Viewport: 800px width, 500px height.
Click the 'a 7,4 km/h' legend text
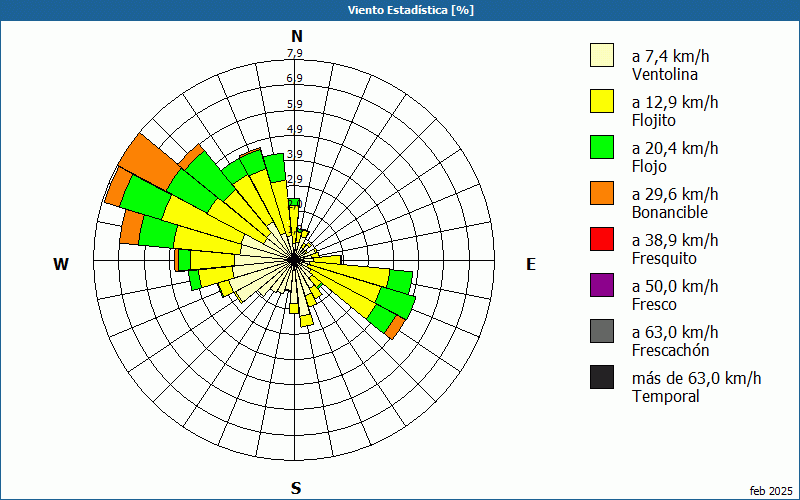[x=670, y=56]
